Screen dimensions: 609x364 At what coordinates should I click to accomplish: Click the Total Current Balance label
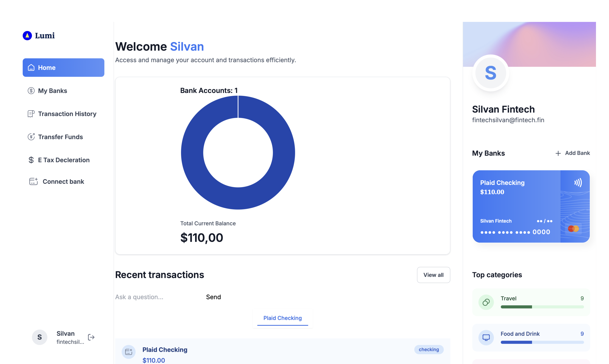208,224
